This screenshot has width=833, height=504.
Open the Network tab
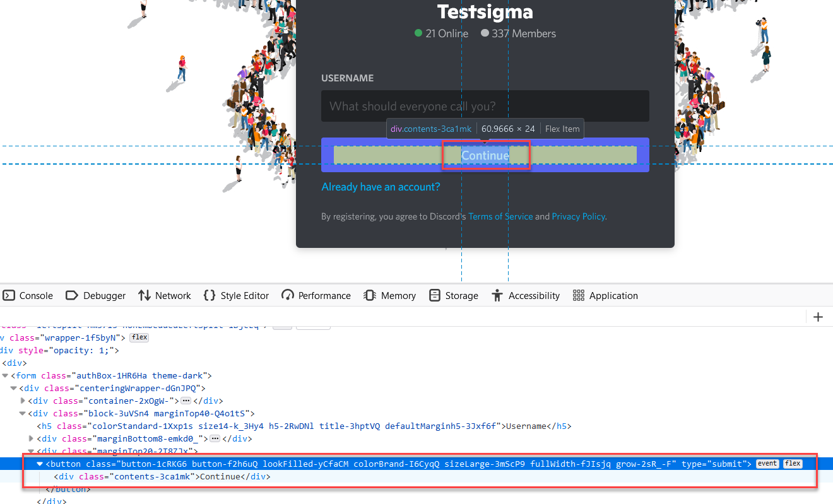[x=165, y=295]
